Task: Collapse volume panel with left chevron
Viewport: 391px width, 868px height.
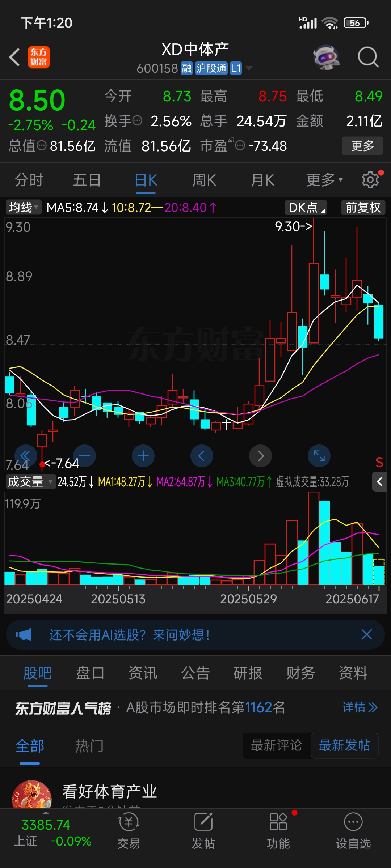Action: [379, 482]
